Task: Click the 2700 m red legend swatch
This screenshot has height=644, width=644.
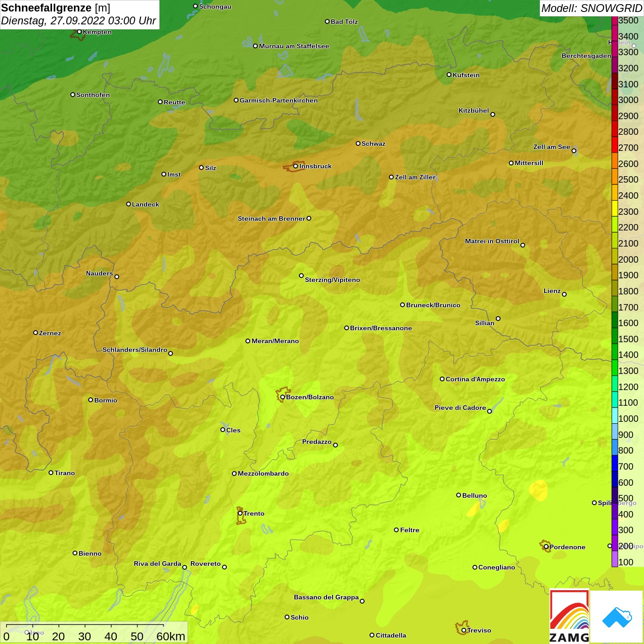Action: click(x=615, y=144)
